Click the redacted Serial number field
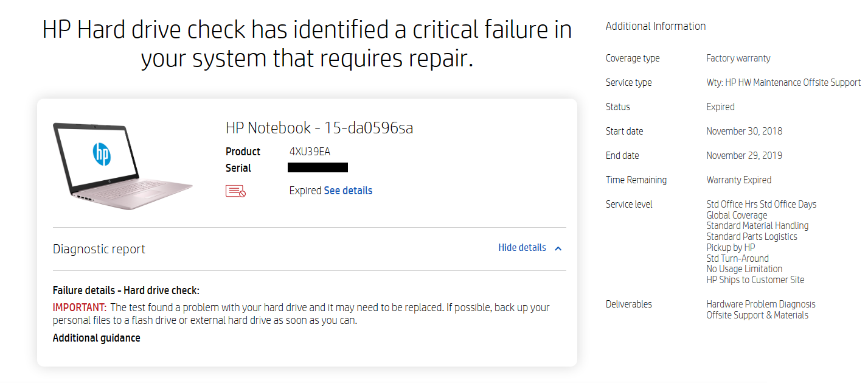 [318, 167]
